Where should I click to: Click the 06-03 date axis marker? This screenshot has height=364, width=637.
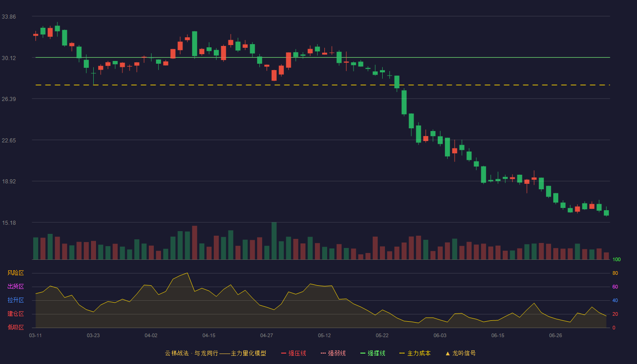[x=440, y=335]
